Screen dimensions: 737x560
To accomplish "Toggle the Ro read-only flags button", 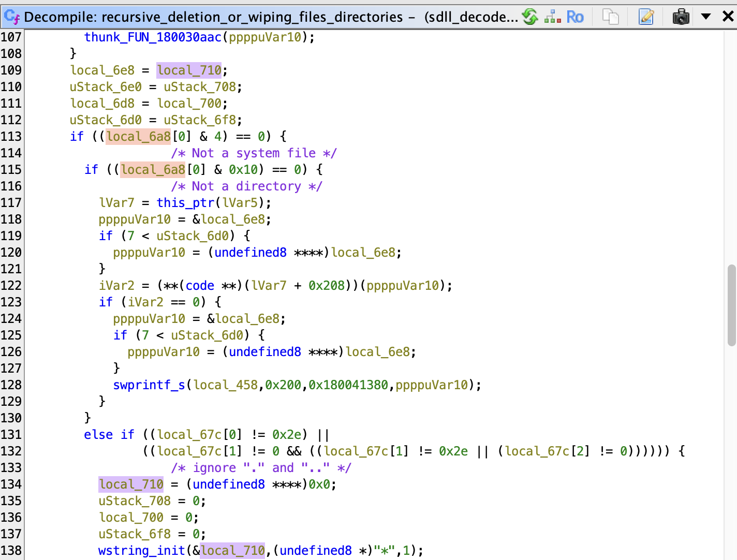I will coord(575,17).
